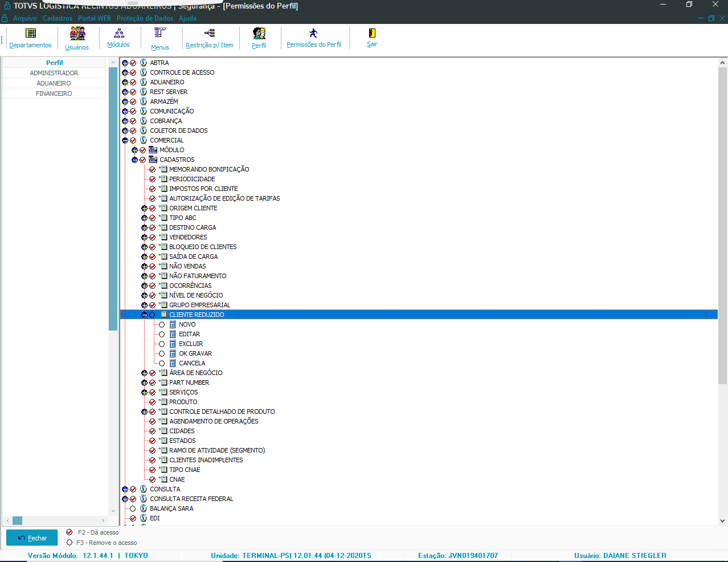Collapse the COMERCIAL tree node
The image size is (728, 562).
[x=125, y=141]
